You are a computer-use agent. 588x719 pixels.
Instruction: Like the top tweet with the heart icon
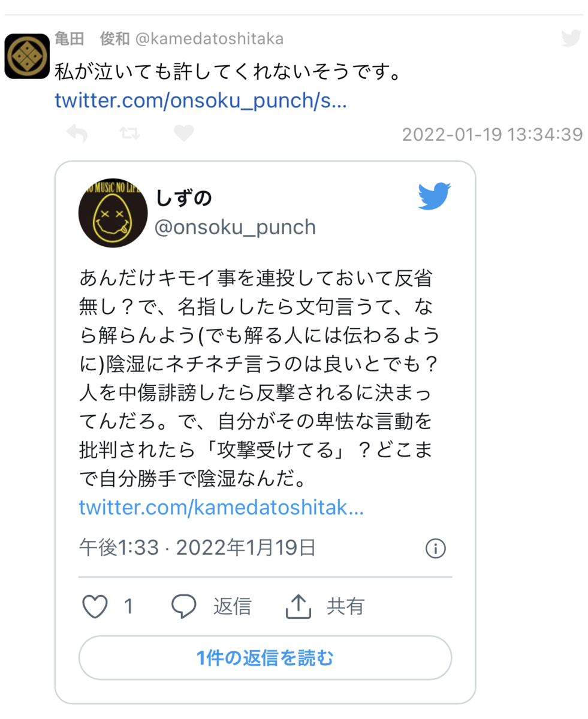(x=183, y=133)
